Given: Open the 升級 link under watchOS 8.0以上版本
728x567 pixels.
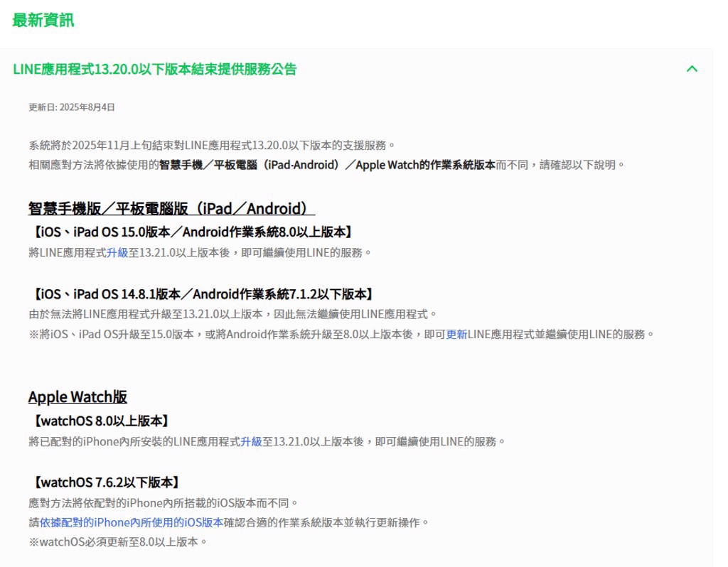Looking at the screenshot, I should [251, 442].
